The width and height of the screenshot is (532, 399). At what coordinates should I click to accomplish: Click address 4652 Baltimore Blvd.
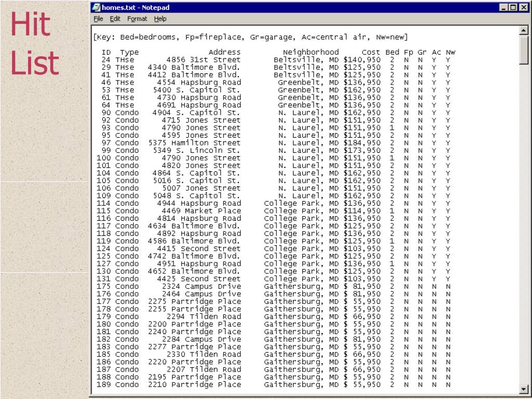click(x=194, y=271)
